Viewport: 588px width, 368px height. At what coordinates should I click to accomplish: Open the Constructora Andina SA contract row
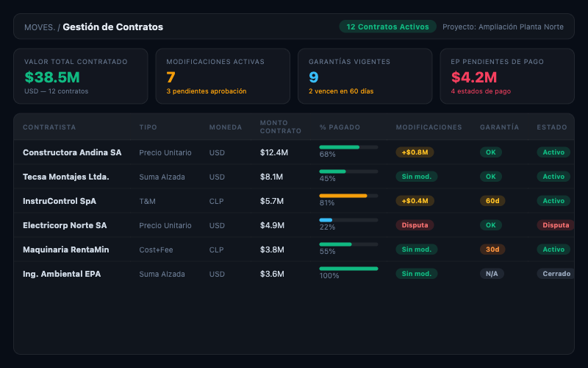pyautogui.click(x=72, y=152)
